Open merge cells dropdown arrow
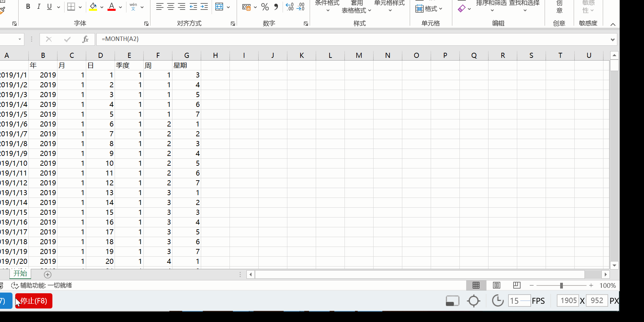 pos(228,7)
